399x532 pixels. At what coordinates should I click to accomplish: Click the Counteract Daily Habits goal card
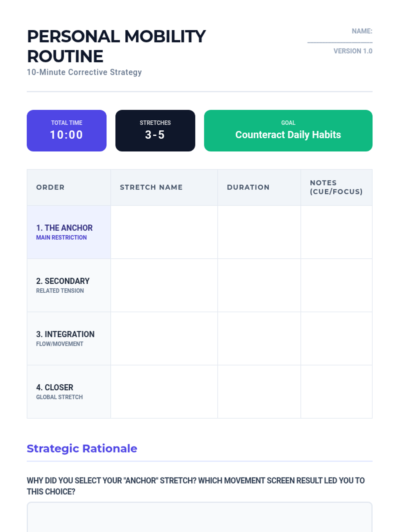click(288, 131)
